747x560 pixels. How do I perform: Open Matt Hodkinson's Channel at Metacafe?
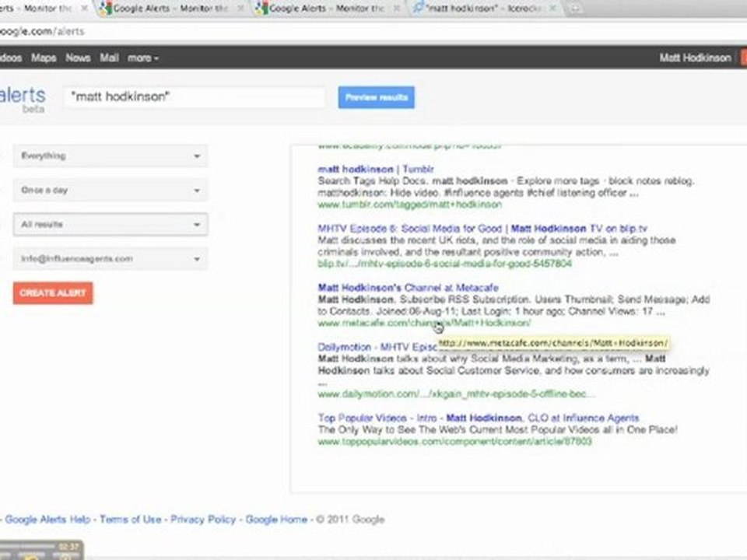(x=408, y=288)
